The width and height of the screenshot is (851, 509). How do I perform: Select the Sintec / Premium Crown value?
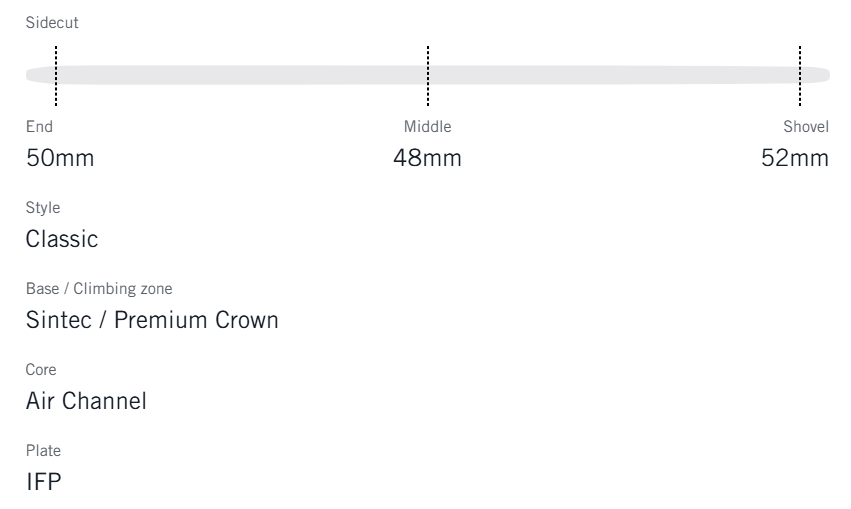pyautogui.click(x=151, y=321)
